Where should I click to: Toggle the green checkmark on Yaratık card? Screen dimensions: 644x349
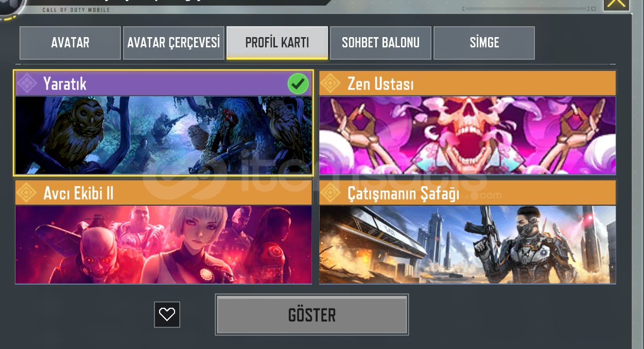298,84
